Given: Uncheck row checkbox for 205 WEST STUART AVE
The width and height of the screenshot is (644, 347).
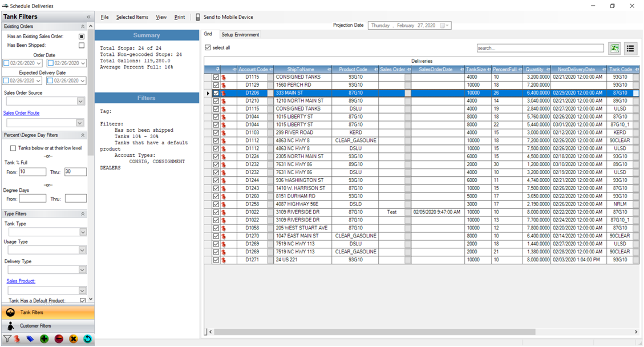Looking at the screenshot, I should 216,228.
